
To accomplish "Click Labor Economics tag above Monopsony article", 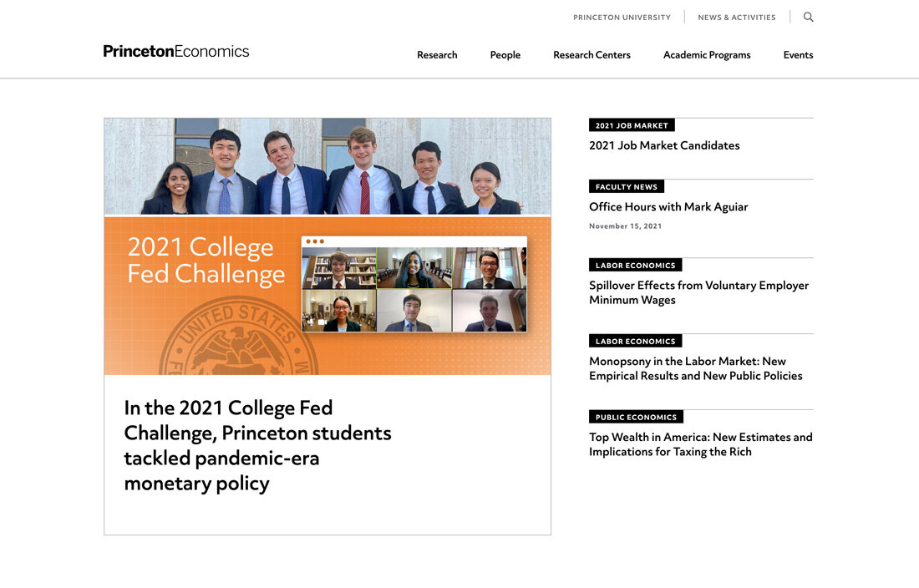I will pyautogui.click(x=635, y=342).
